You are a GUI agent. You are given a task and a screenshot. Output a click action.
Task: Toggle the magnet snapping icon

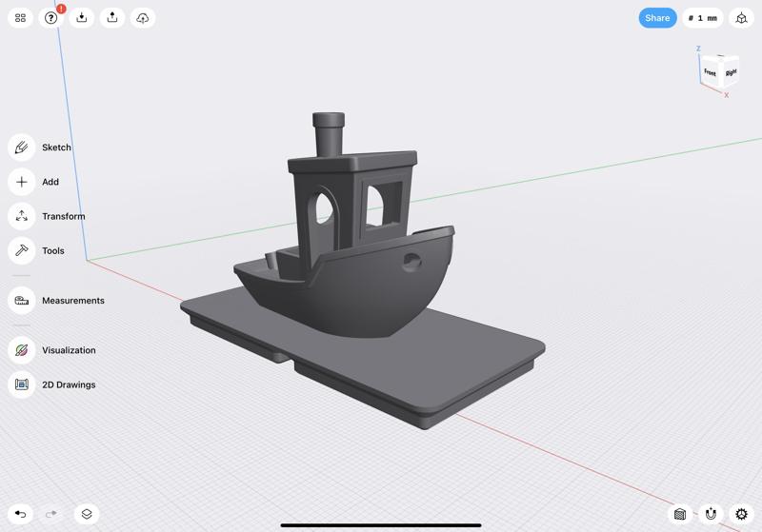pyautogui.click(x=711, y=514)
